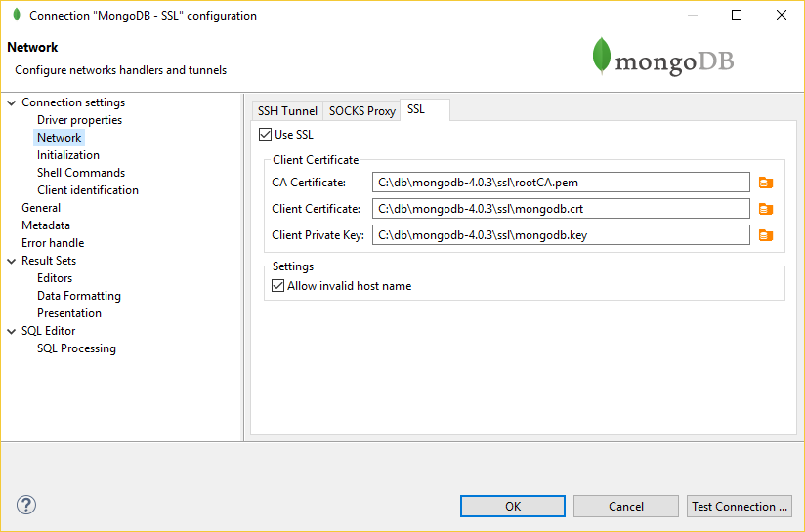Image resolution: width=805 pixels, height=532 pixels.
Task: Select Metadata in the tree
Action: point(46,225)
